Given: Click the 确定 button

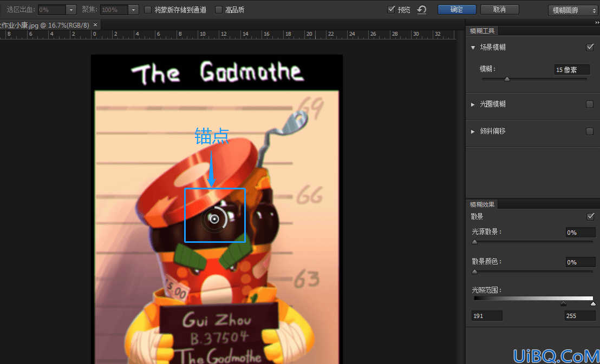Looking at the screenshot, I should (456, 10).
